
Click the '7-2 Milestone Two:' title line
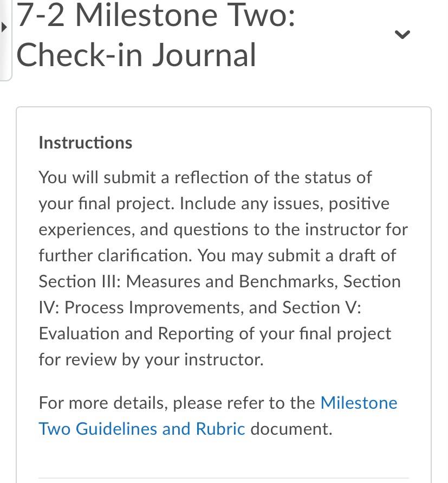tap(156, 15)
